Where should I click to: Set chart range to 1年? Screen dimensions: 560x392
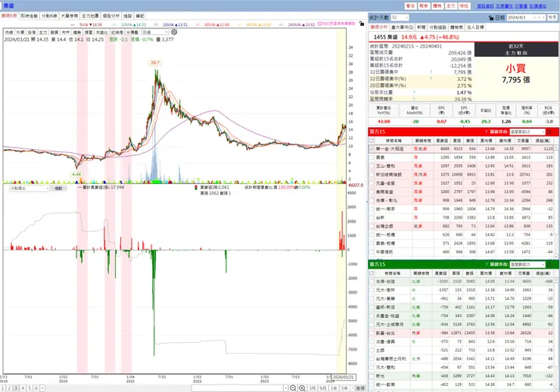coord(334,388)
